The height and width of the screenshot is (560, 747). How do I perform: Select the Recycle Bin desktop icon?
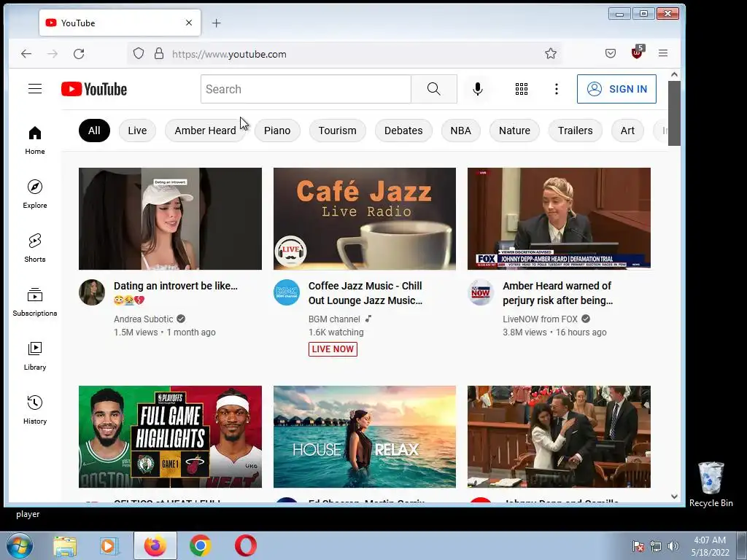click(x=711, y=484)
